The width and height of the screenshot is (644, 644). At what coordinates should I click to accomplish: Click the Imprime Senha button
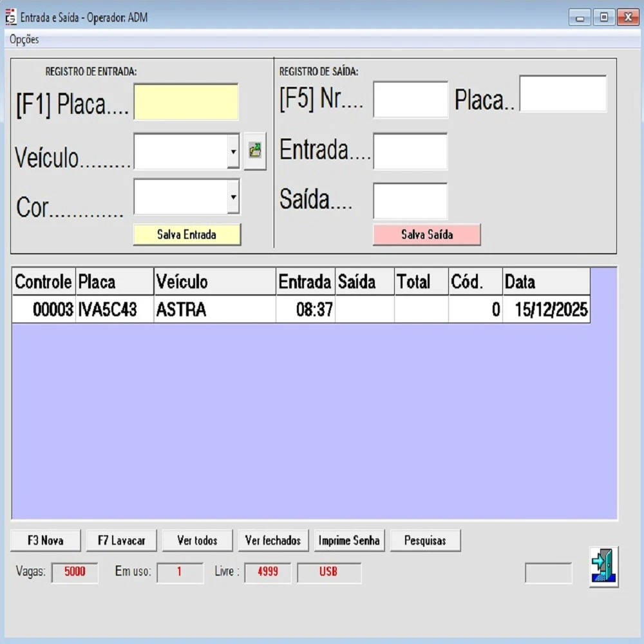(x=349, y=541)
